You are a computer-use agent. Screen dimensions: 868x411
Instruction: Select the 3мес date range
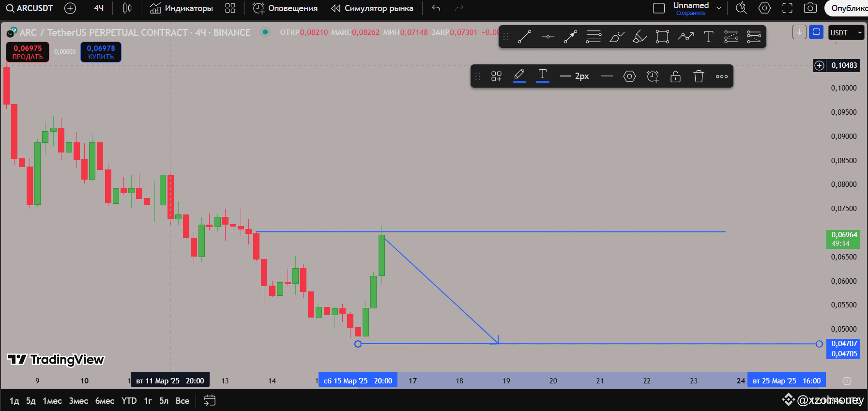click(x=78, y=401)
